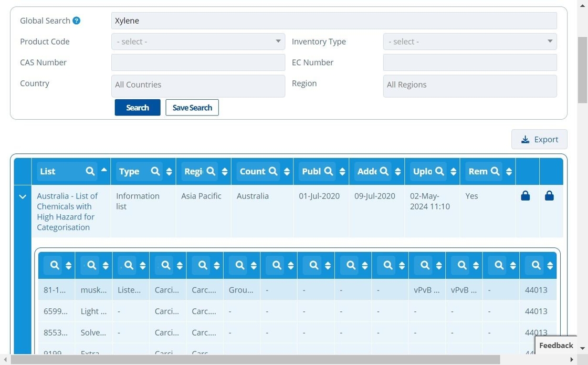This screenshot has width=588, height=365.
Task: Click the Save Search button
Action: coord(192,108)
